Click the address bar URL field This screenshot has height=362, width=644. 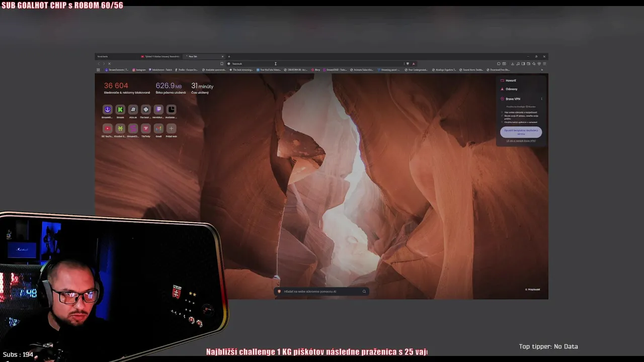[x=314, y=64]
